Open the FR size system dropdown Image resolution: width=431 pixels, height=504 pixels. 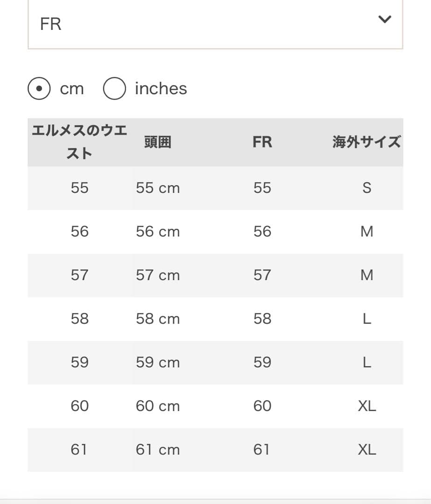[x=215, y=23]
